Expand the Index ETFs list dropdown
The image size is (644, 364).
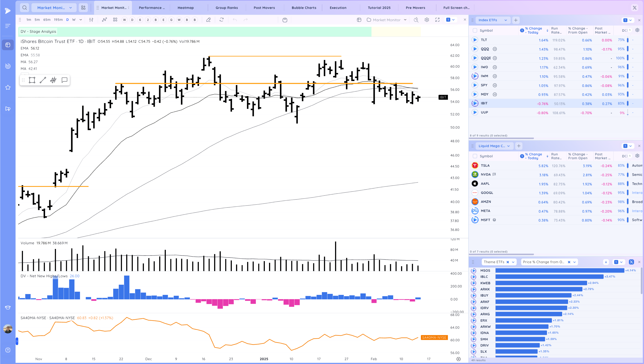506,20
